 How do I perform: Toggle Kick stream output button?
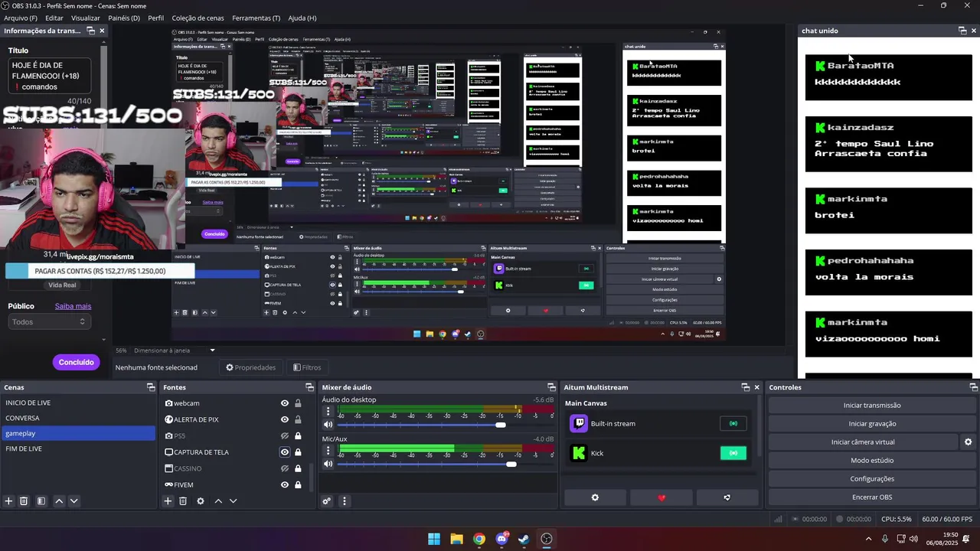coord(733,453)
